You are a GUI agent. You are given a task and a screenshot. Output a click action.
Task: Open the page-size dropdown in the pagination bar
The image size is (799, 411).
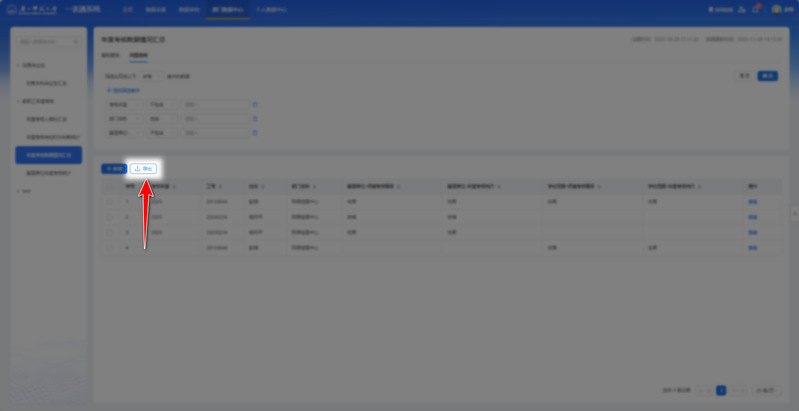coord(765,389)
